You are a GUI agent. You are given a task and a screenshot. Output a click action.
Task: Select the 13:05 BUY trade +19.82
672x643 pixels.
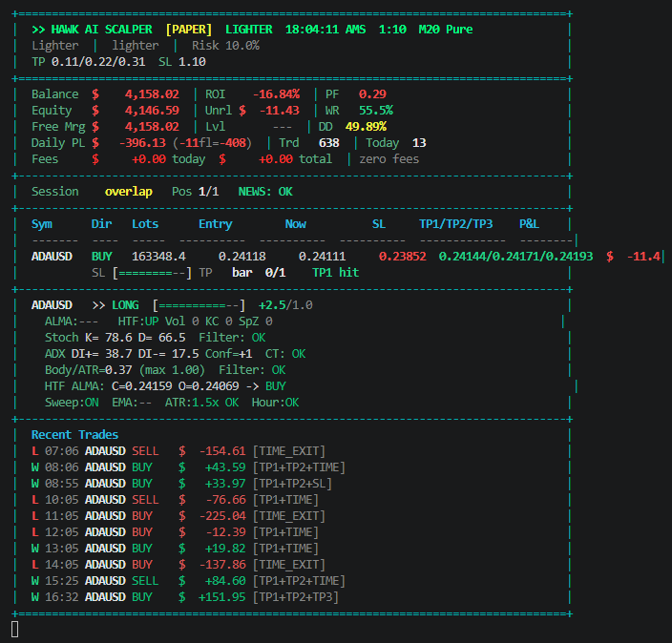pyautogui.click(x=175, y=549)
